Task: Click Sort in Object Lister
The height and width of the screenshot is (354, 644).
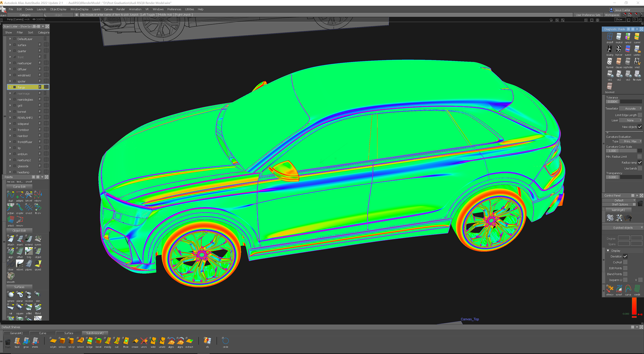Action: click(x=31, y=33)
